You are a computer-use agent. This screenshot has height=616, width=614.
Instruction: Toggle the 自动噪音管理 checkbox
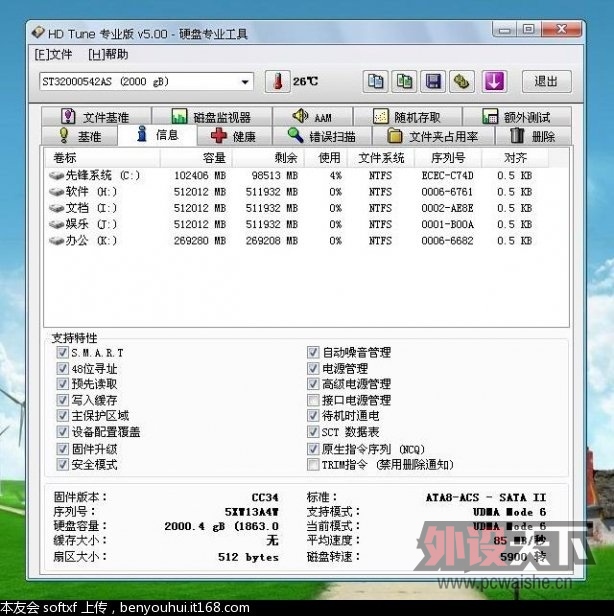[x=313, y=352]
